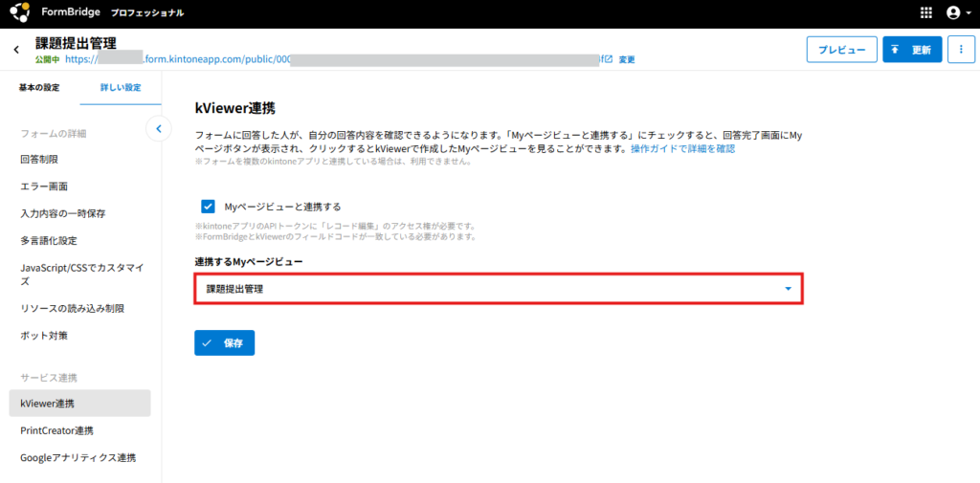
Task: Click the 保存 button
Action: [224, 342]
